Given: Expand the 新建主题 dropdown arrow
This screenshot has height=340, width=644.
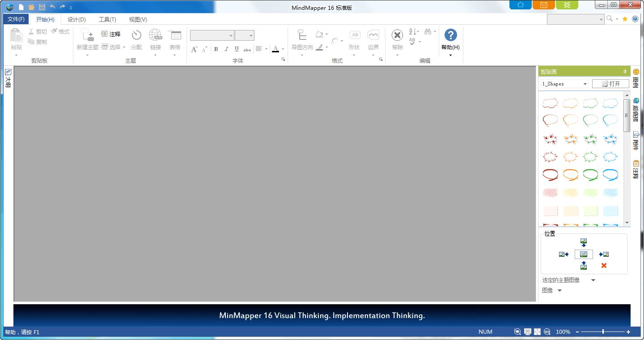Looking at the screenshot, I should click(x=87, y=55).
